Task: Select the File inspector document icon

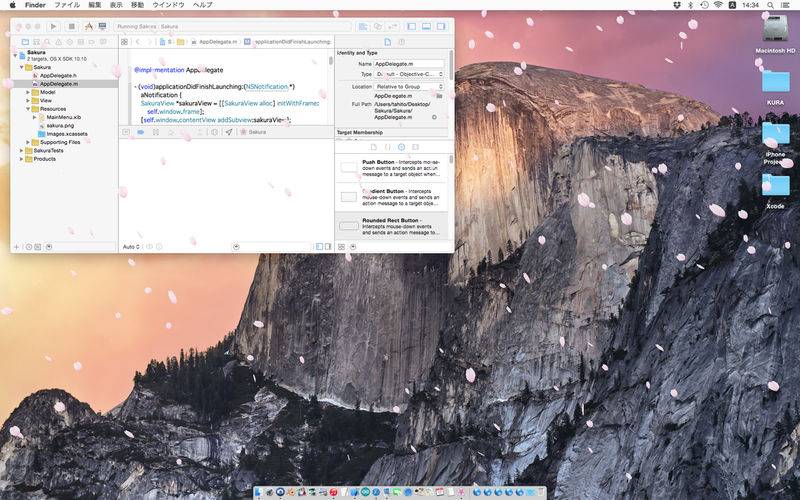Action: (387, 42)
